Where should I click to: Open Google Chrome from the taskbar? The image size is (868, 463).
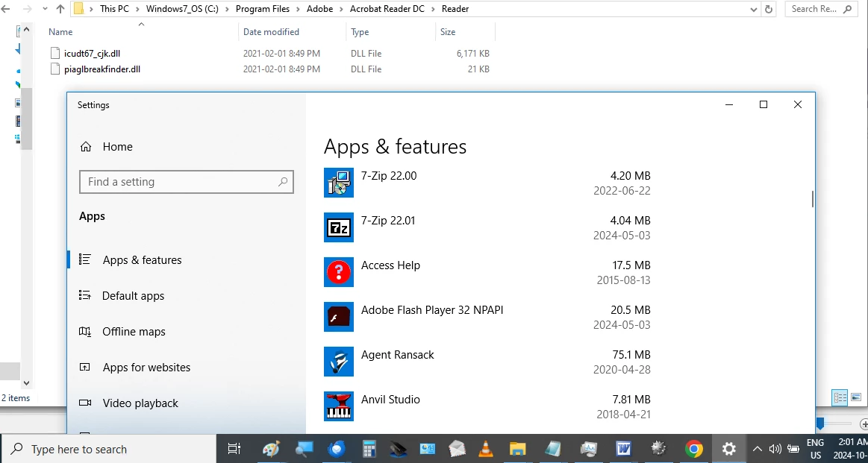click(693, 449)
